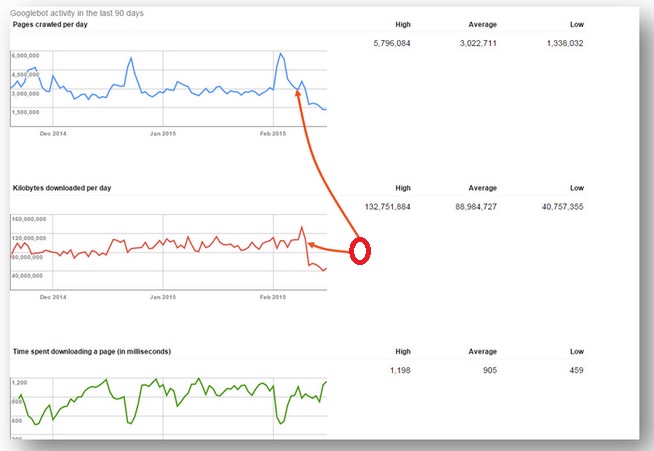Image resolution: width=654 pixels, height=451 pixels.
Task: Click the Low header above 1,338,032
Action: coord(577,24)
